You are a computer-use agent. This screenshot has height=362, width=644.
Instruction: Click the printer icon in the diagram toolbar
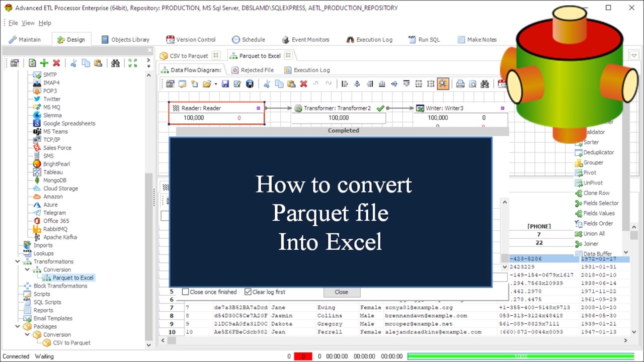[460, 84]
